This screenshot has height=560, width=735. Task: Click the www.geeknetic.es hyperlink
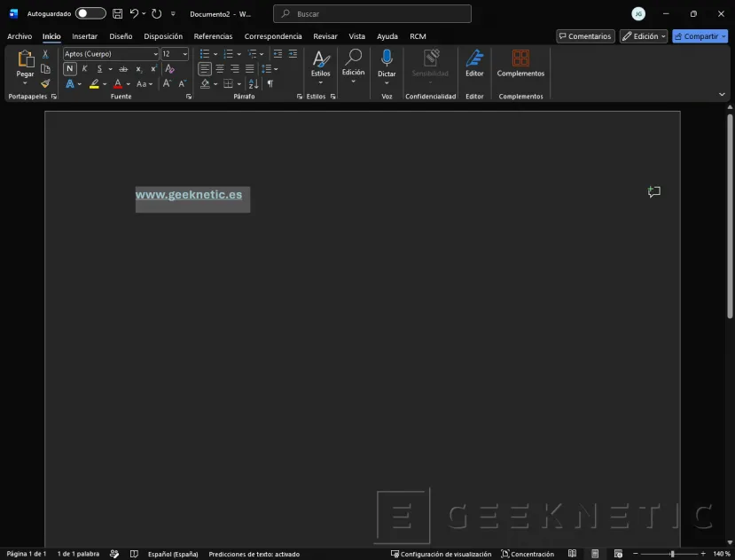[189, 194]
